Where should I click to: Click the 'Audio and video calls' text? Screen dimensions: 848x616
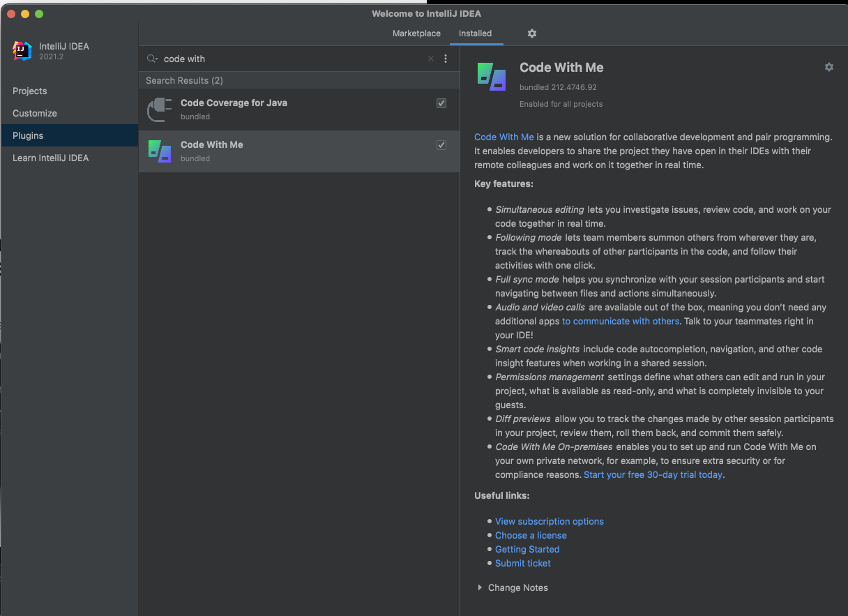click(x=540, y=307)
